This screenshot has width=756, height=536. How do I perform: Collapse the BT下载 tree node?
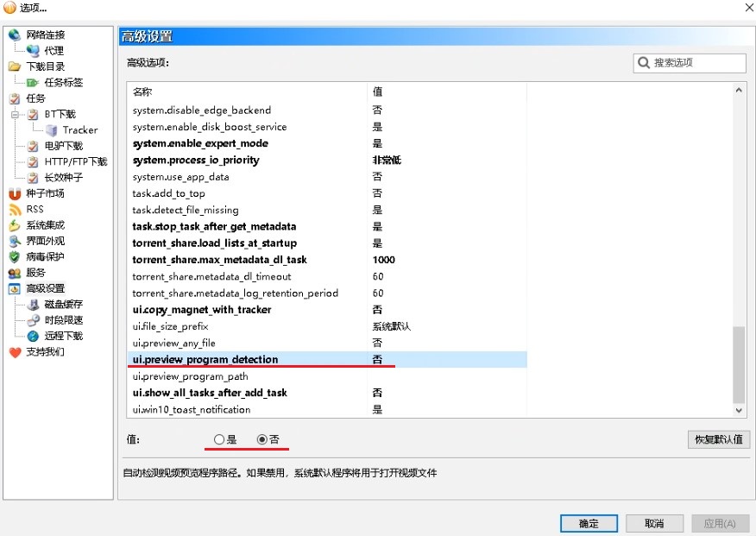(15, 115)
